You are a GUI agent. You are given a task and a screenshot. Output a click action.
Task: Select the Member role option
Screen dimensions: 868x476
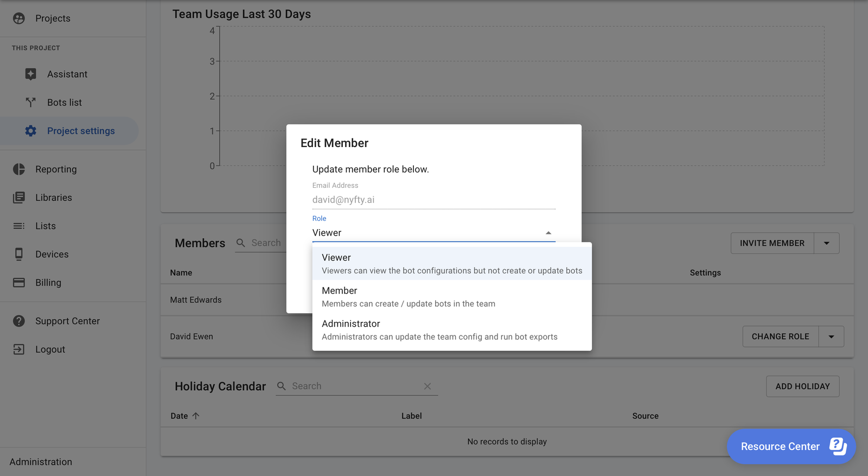452,296
